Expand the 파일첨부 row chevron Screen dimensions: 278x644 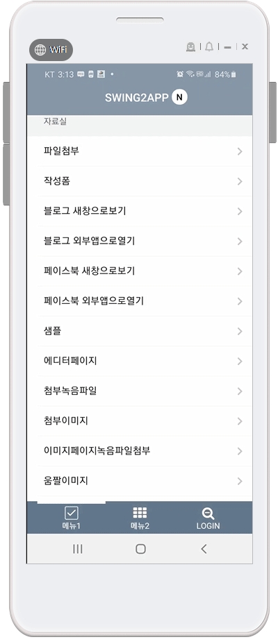[240, 151]
